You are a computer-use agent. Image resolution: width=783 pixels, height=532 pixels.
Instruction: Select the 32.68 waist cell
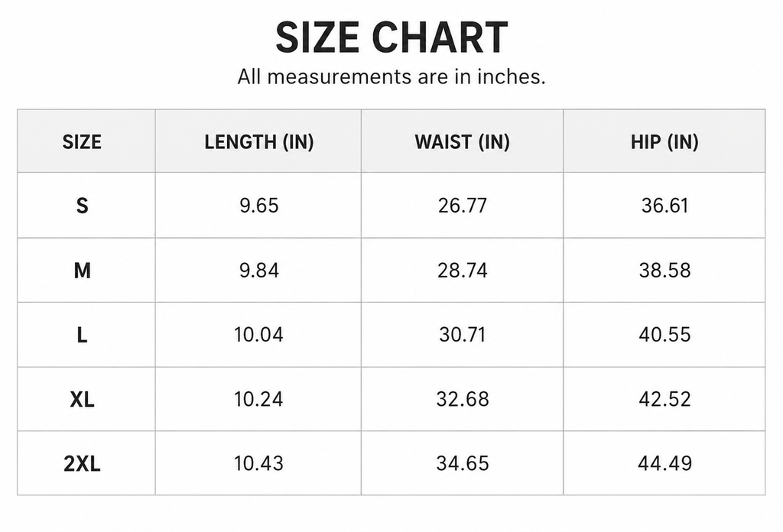(x=462, y=399)
